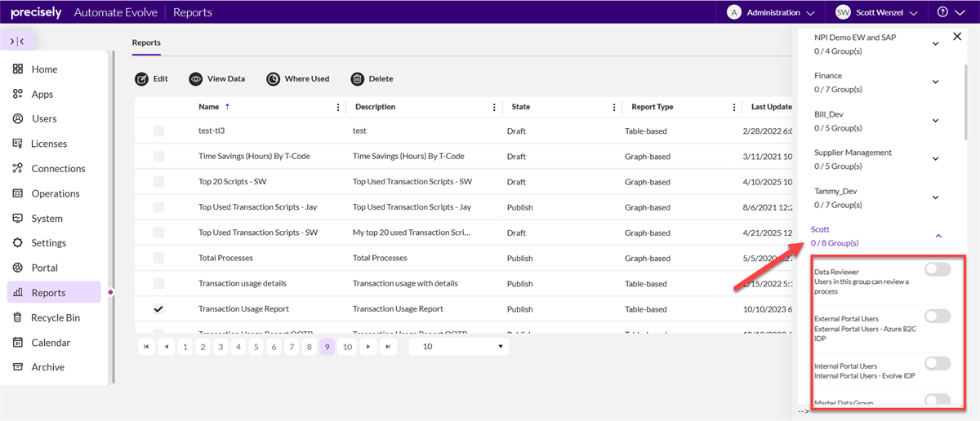Collapse the Scott groups section
Screen dimensions: 980x421
click(x=938, y=236)
